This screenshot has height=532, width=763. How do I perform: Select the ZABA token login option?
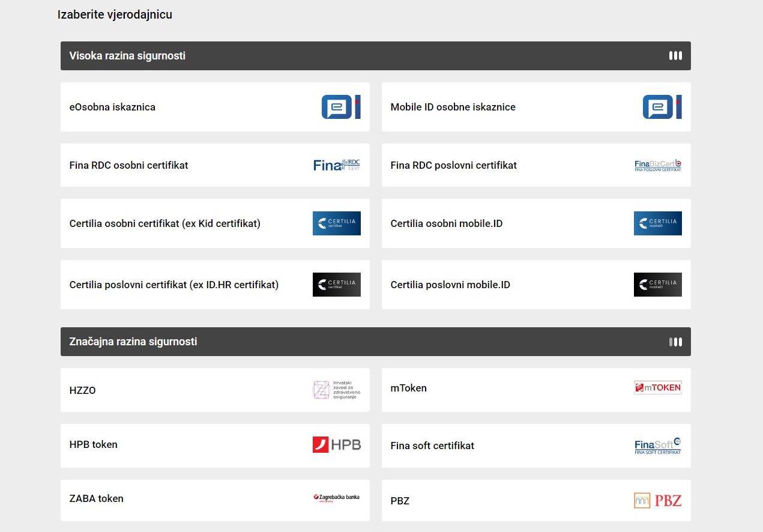[x=97, y=498]
